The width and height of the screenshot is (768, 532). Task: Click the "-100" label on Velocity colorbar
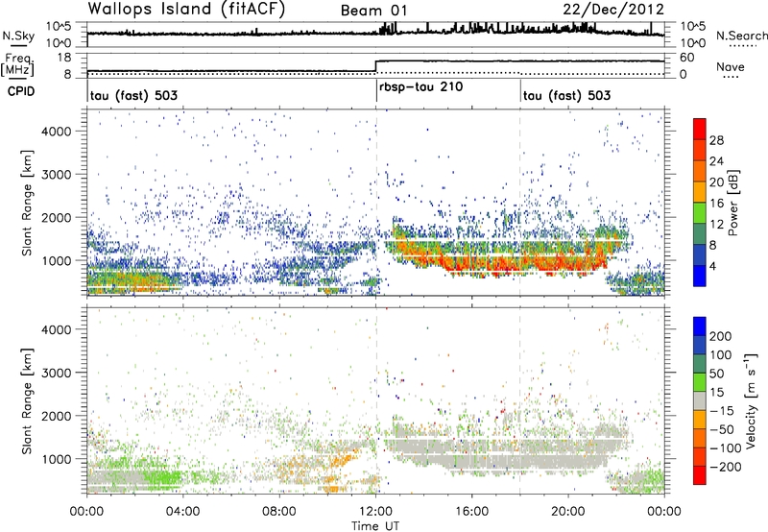726,447
